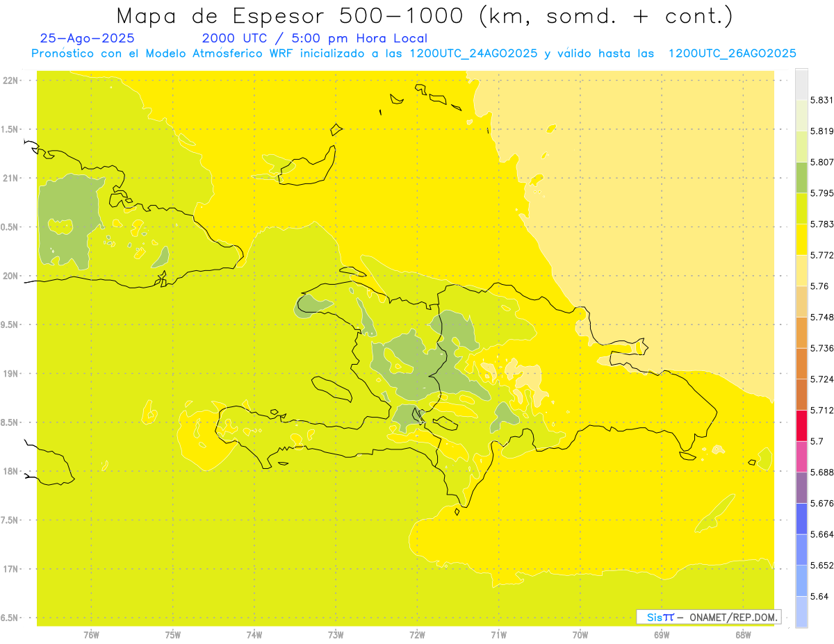Viewport: 834px width, 644px height.
Task: Click the legend value 5.712
Action: point(821,410)
